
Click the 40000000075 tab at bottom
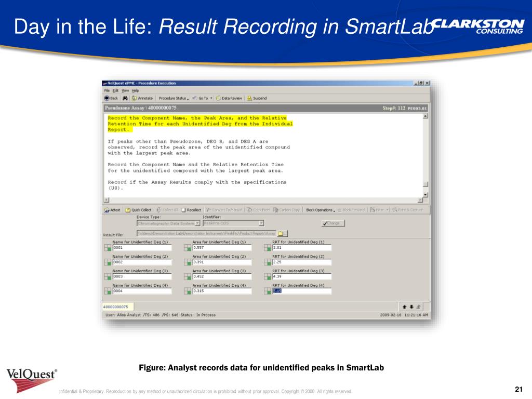click(118, 307)
